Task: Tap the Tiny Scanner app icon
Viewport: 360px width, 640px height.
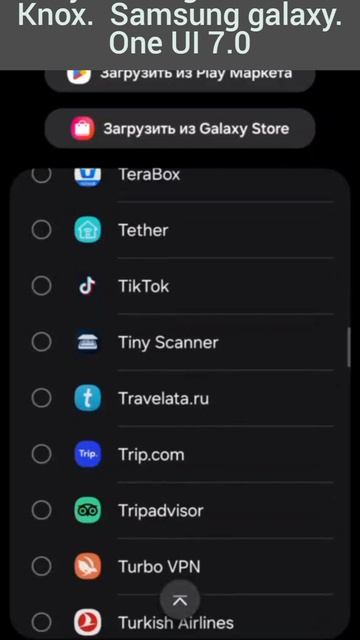Action: (x=87, y=342)
